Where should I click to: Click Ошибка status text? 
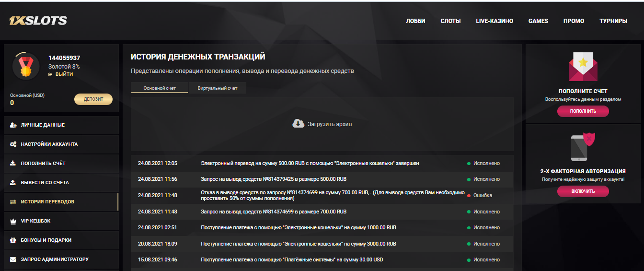pyautogui.click(x=483, y=196)
